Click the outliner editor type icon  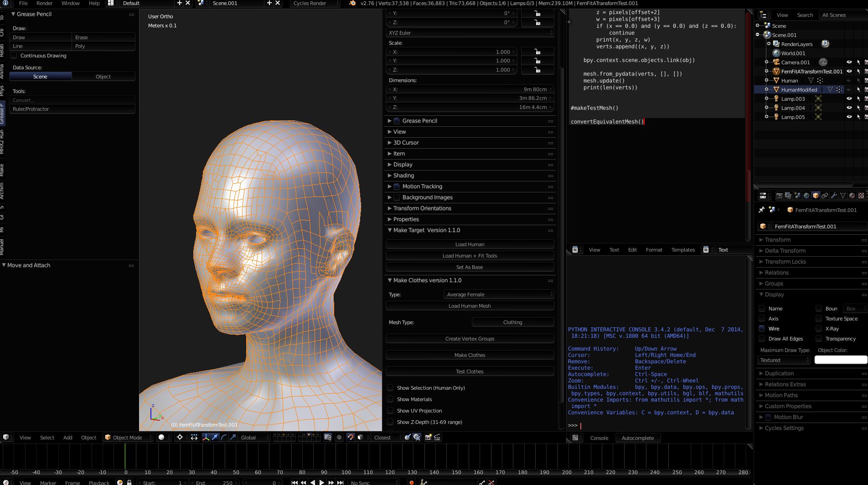pos(764,15)
